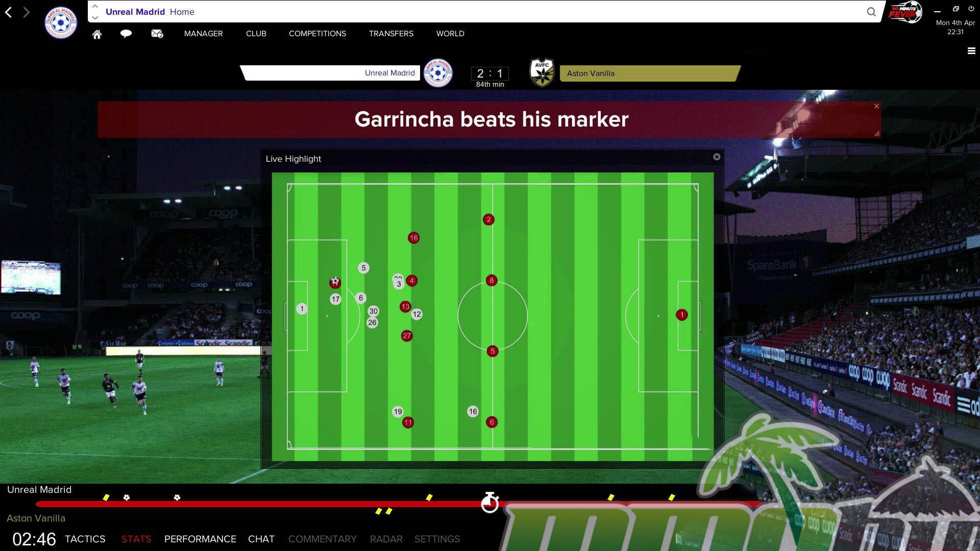Click Unreal Madrid's first goal marker on timeline
Screen dimensions: 980x551
click(x=127, y=497)
